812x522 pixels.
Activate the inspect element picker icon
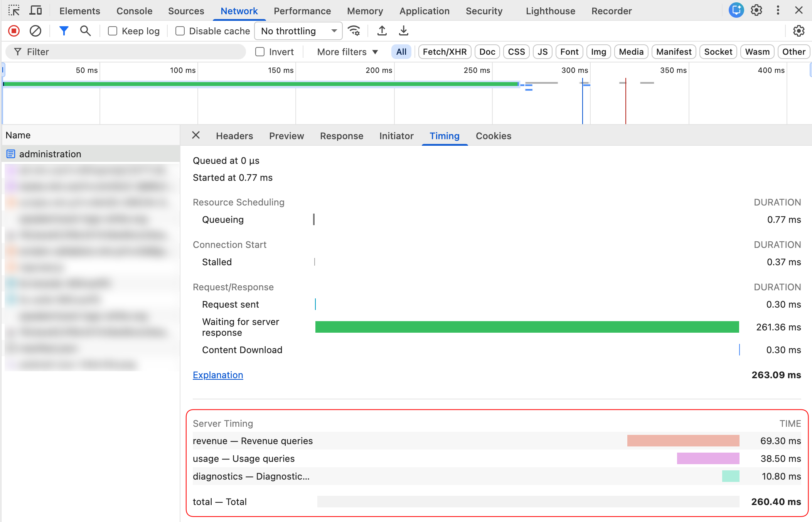(14, 10)
